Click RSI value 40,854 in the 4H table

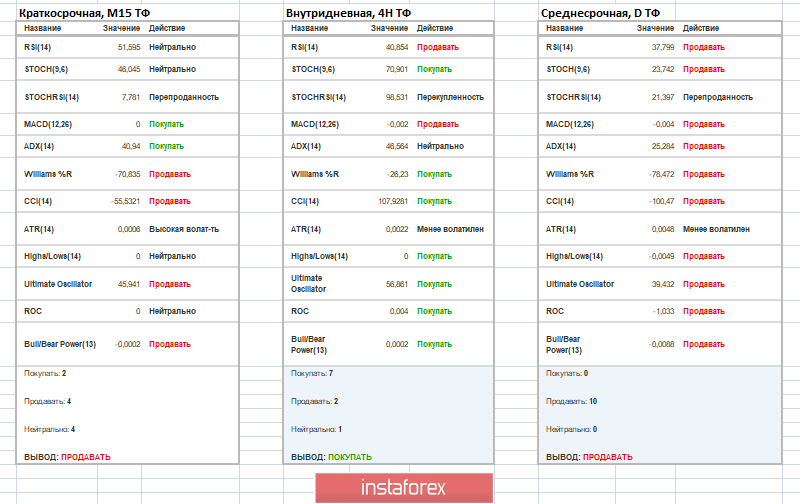click(397, 47)
